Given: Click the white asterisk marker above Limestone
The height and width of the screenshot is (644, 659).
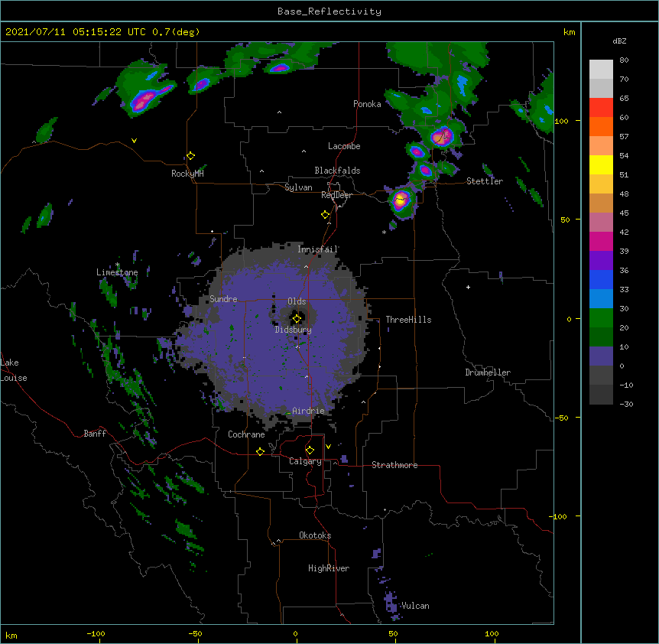Looking at the screenshot, I should pyautogui.click(x=117, y=265).
